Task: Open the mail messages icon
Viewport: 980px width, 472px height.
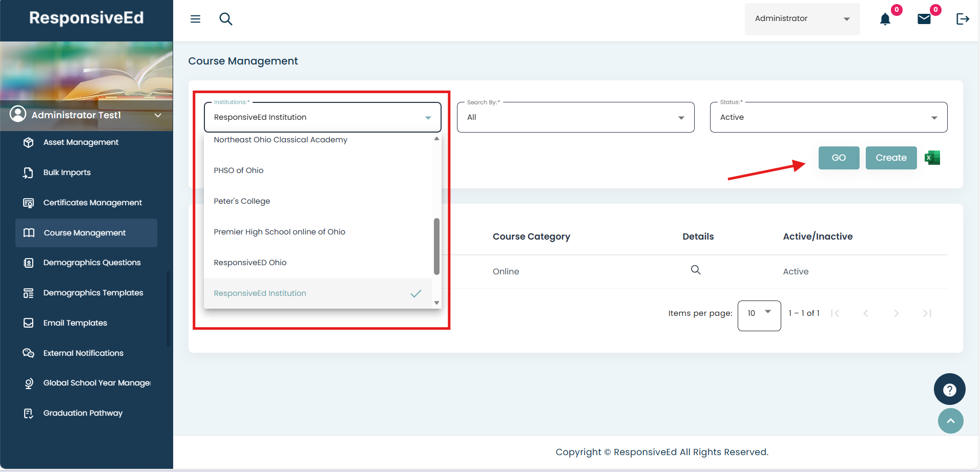Action: coord(924,19)
